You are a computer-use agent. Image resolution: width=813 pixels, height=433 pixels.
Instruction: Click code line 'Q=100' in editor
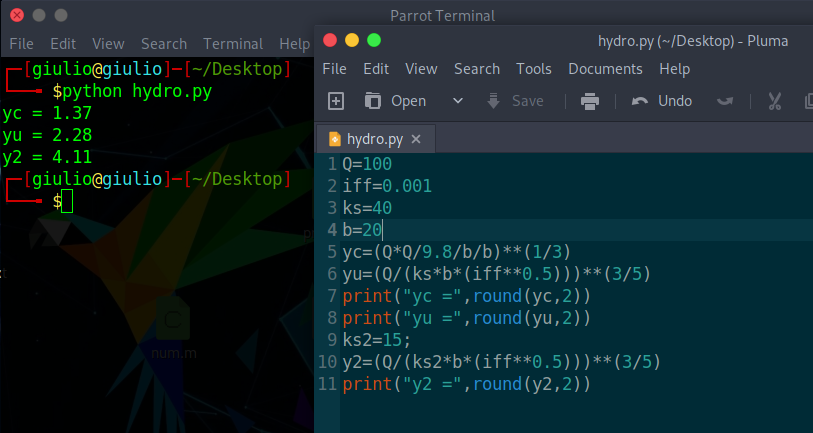point(367,164)
